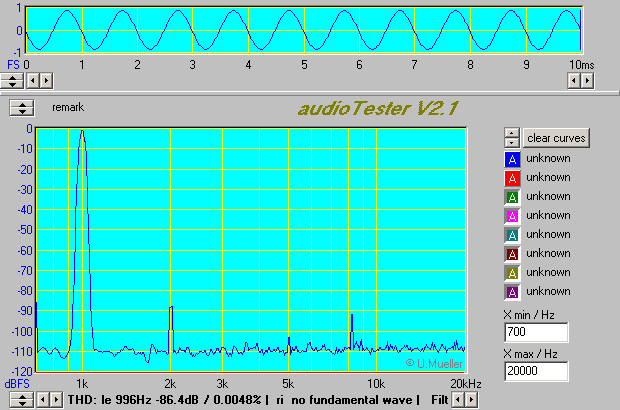Click the down arrow beside clear curves

[x=512, y=143]
